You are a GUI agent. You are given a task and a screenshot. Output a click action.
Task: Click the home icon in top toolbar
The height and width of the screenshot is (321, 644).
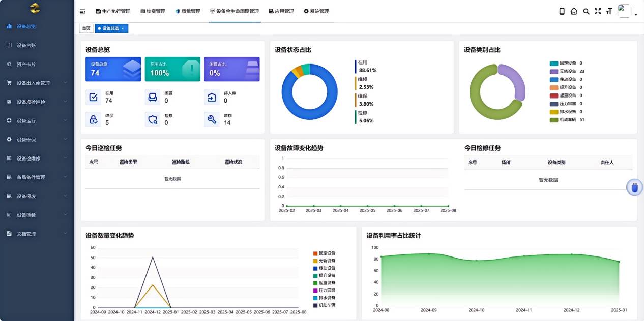574,11
